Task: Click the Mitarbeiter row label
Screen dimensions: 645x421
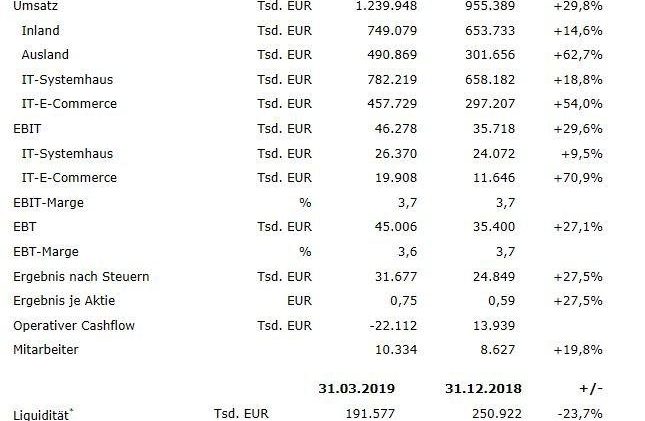Action: point(44,351)
